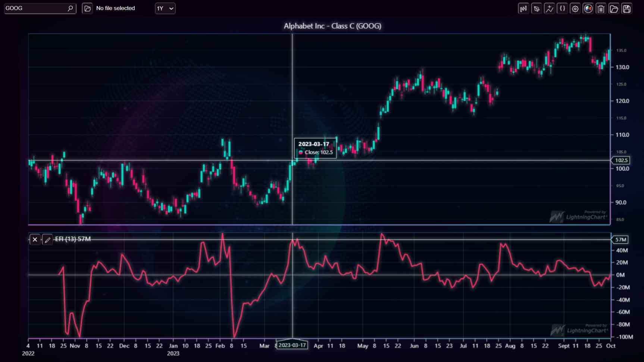Viewport: 644px width, 362px height.
Task: Click the curly braces code icon
Action: (562, 9)
